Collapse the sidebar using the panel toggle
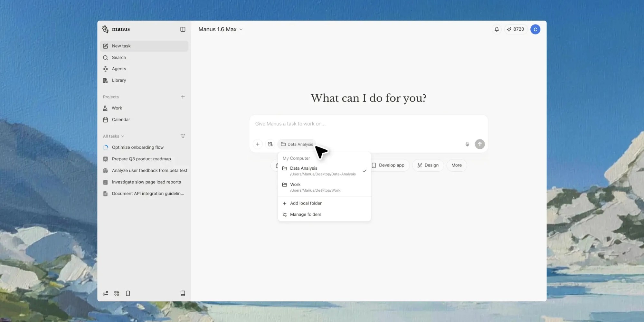Image resolution: width=644 pixels, height=322 pixels. pos(183,29)
